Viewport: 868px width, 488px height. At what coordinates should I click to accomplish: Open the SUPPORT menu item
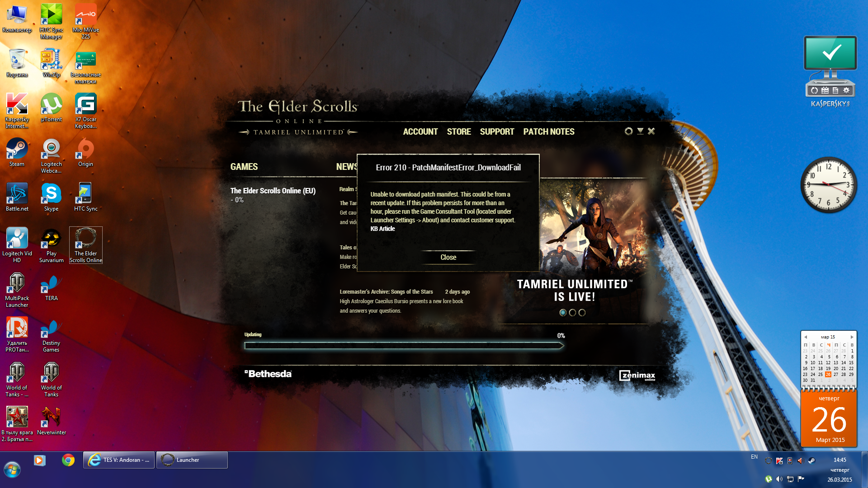[497, 131]
